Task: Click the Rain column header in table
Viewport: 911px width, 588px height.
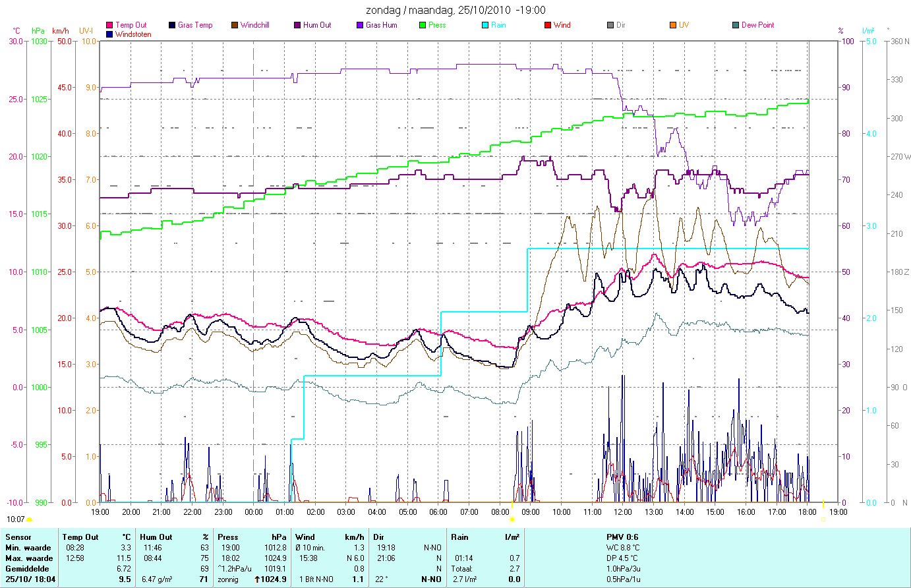Action: point(460,537)
